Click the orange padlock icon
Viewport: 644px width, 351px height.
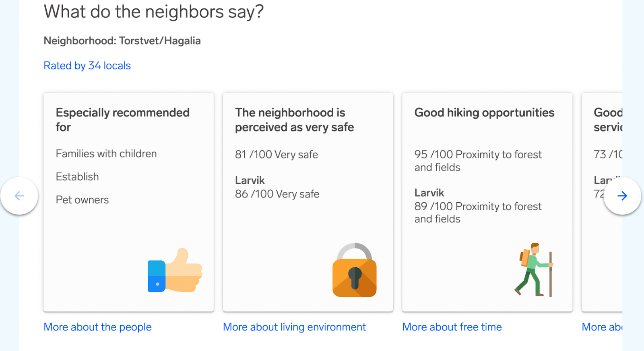coord(354,270)
